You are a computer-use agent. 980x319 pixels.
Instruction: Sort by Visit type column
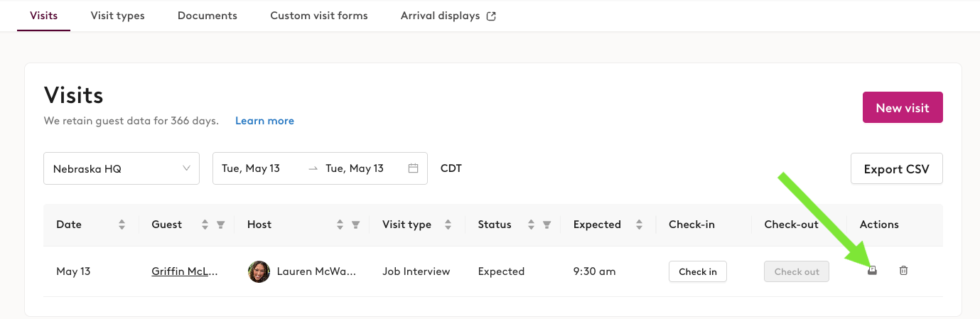coord(448,225)
